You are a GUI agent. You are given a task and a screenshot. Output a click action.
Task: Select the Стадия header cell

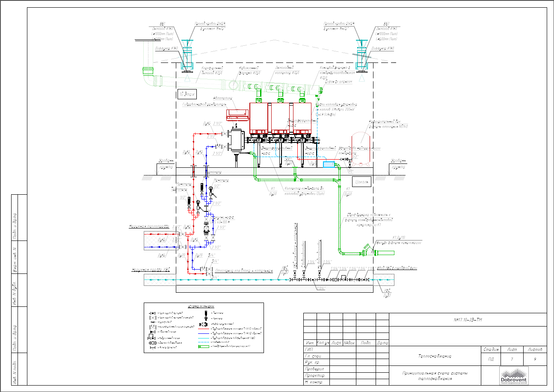pos(491,350)
